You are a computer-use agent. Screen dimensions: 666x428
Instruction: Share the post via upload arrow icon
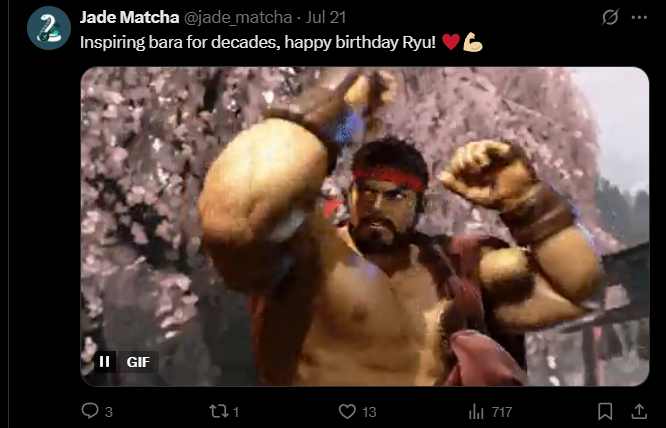click(639, 411)
